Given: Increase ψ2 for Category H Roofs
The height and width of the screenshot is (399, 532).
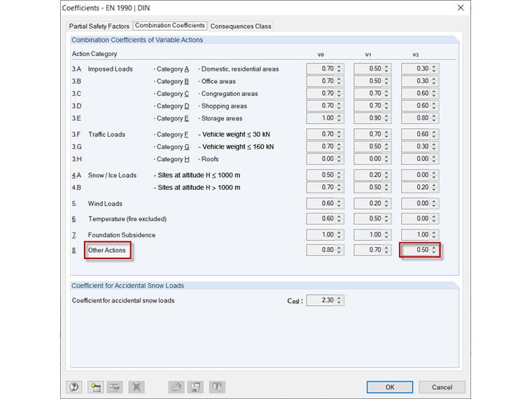Looking at the screenshot, I should (x=434, y=156).
